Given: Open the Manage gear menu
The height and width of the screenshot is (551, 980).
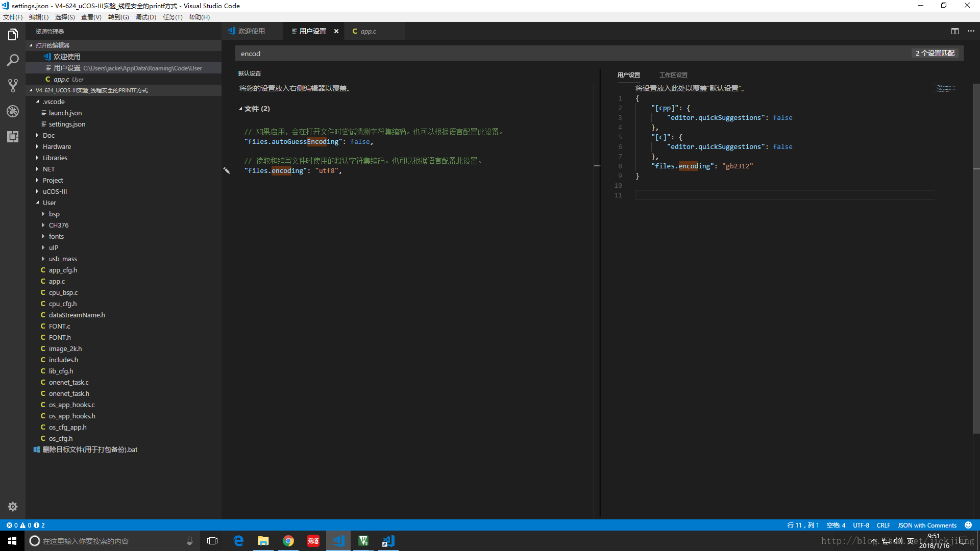Looking at the screenshot, I should [x=13, y=507].
